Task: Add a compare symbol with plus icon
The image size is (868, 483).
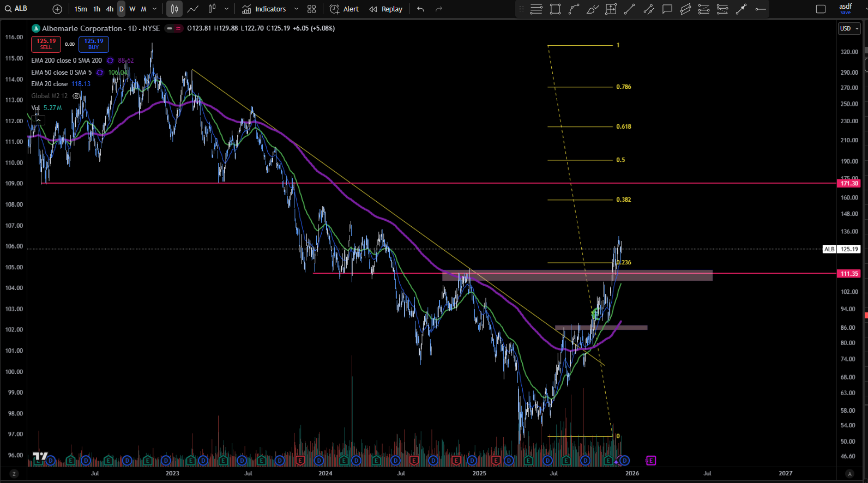Action: 57,9
